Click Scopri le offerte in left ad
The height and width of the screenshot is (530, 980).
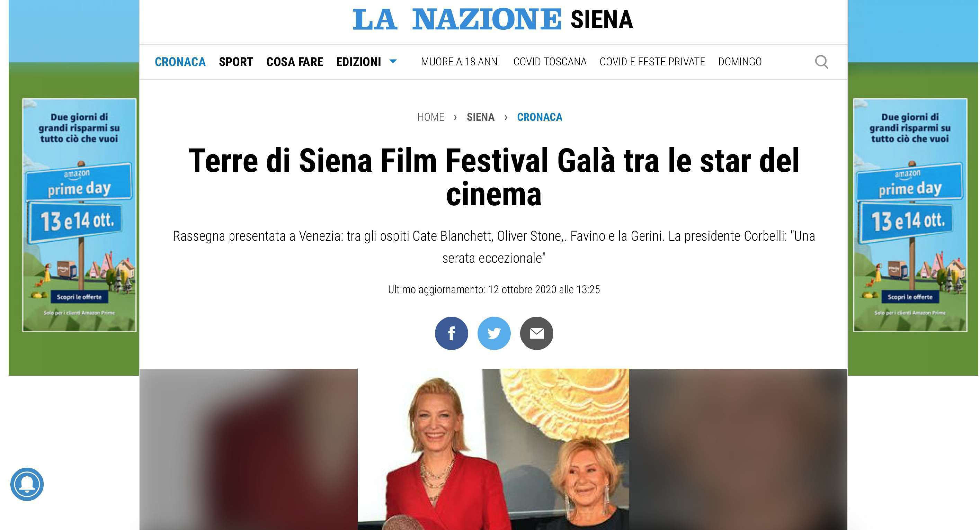[79, 297]
